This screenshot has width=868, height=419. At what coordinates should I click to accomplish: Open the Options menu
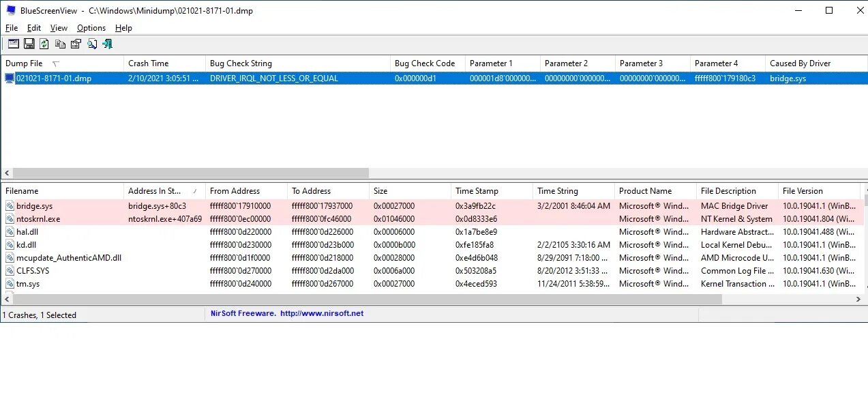[x=91, y=28]
